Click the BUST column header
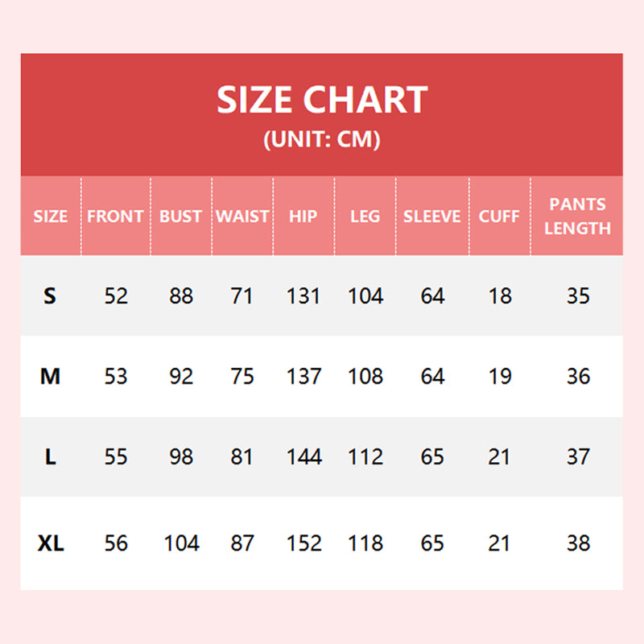This screenshot has height=644, width=644. pos(181,217)
